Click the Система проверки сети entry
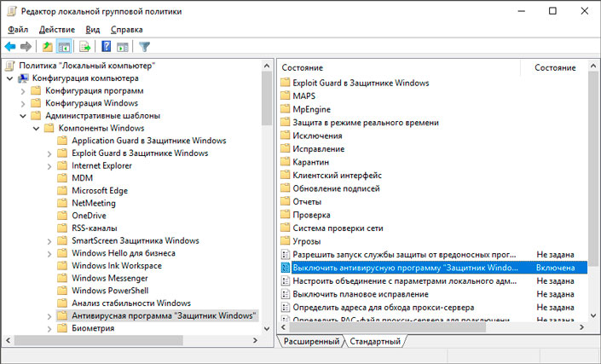 pyautogui.click(x=338, y=228)
